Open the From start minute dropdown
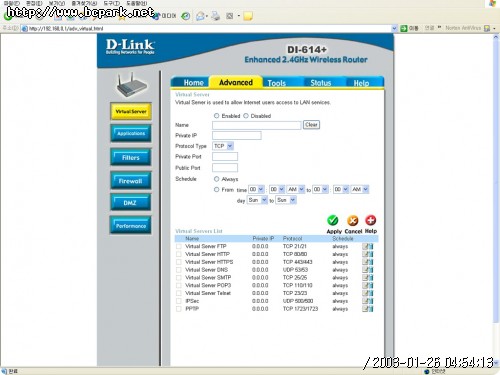The height and width of the screenshot is (375, 500). pos(277,189)
